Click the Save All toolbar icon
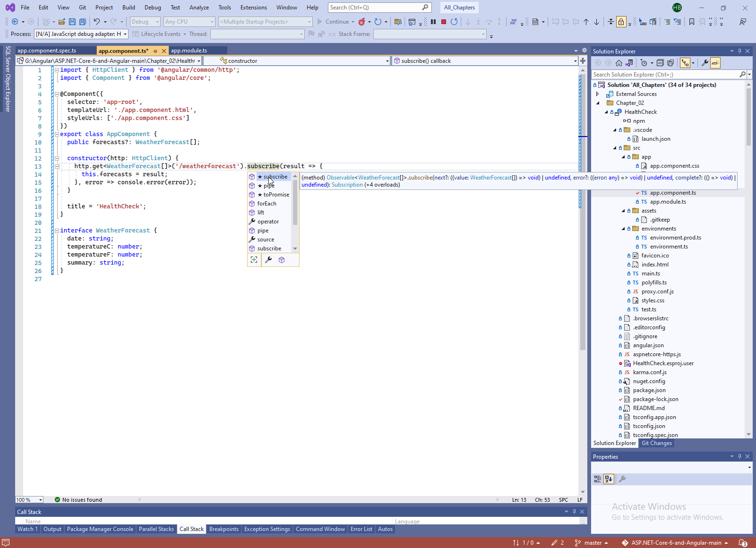The image size is (756, 548). coord(83,22)
